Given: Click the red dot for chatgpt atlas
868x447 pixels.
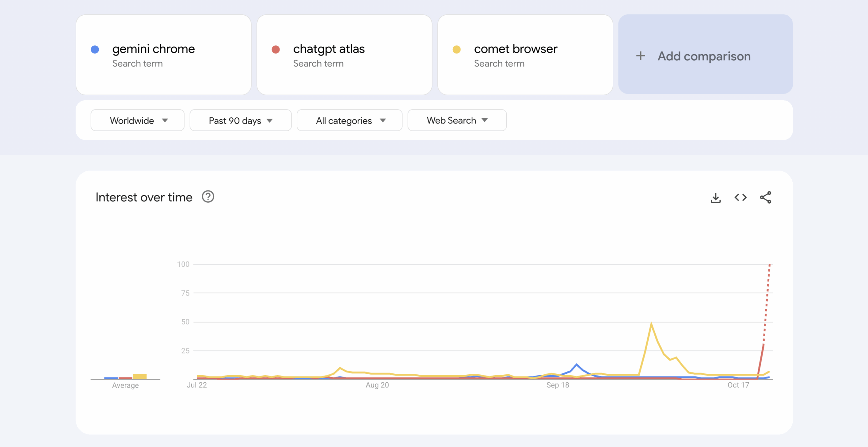Looking at the screenshot, I should [276, 49].
